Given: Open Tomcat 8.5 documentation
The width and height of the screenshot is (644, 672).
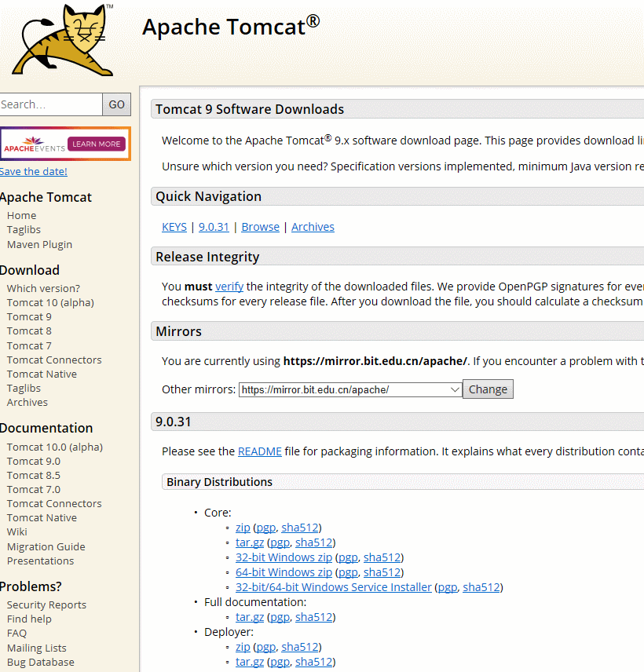Looking at the screenshot, I should [34, 475].
